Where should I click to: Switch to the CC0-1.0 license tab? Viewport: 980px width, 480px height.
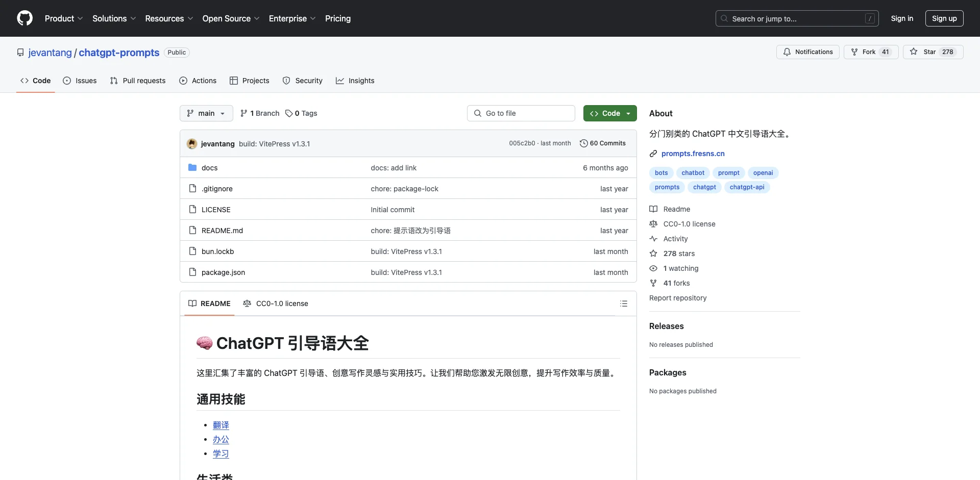pyautogui.click(x=276, y=304)
